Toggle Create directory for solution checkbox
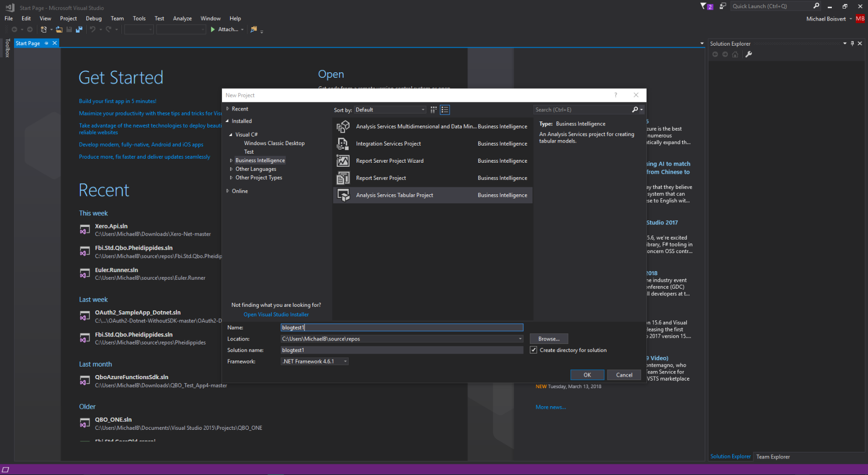This screenshot has height=475, width=868. (533, 350)
